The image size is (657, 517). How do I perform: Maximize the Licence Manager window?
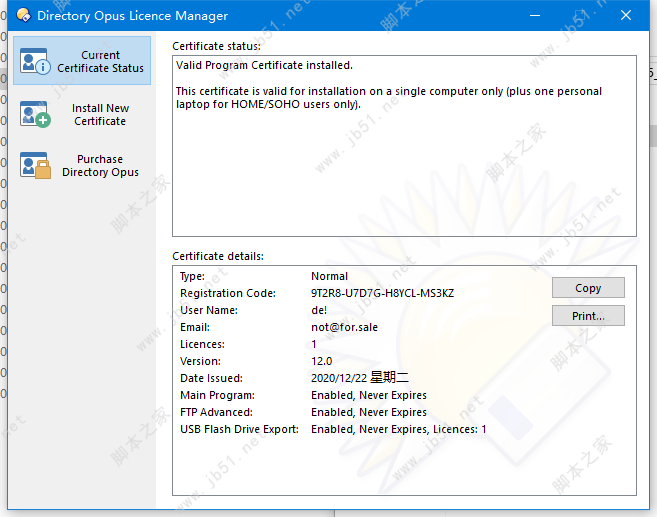(578, 16)
